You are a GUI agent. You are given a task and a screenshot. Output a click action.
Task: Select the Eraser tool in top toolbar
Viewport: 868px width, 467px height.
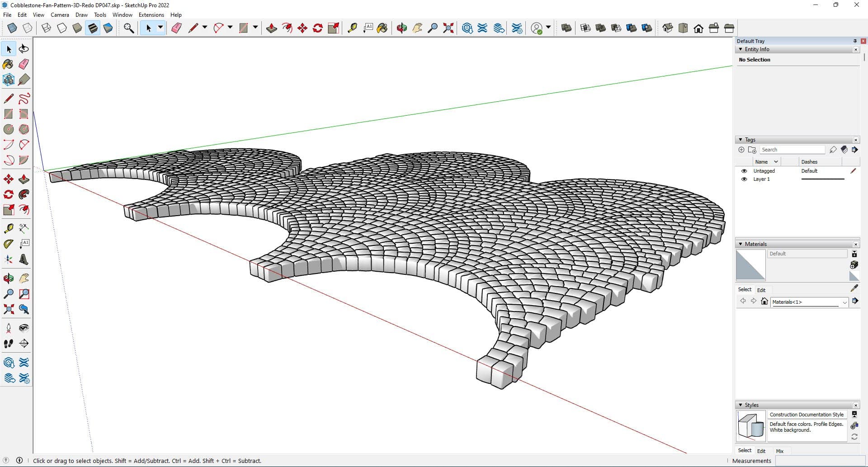pos(176,28)
